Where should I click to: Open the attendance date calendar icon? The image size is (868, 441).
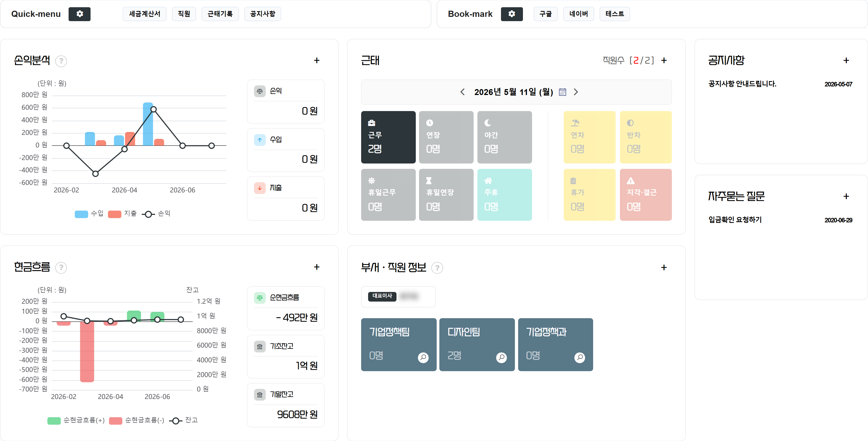(562, 92)
